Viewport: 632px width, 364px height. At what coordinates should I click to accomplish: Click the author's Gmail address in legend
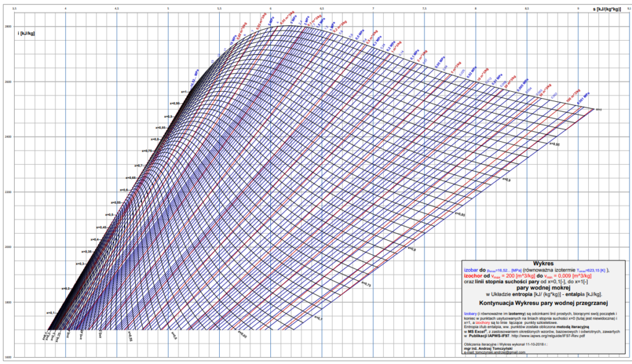(x=494, y=352)
